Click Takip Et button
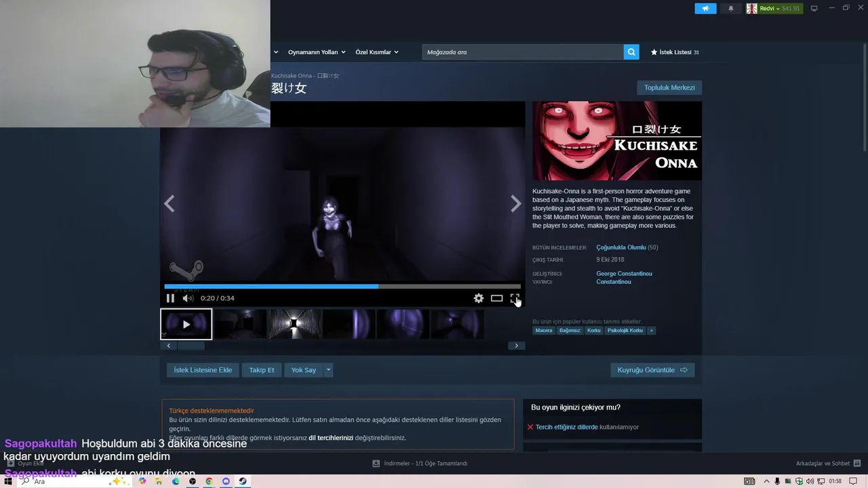Screen dimensions: 868x488 (262, 370)
